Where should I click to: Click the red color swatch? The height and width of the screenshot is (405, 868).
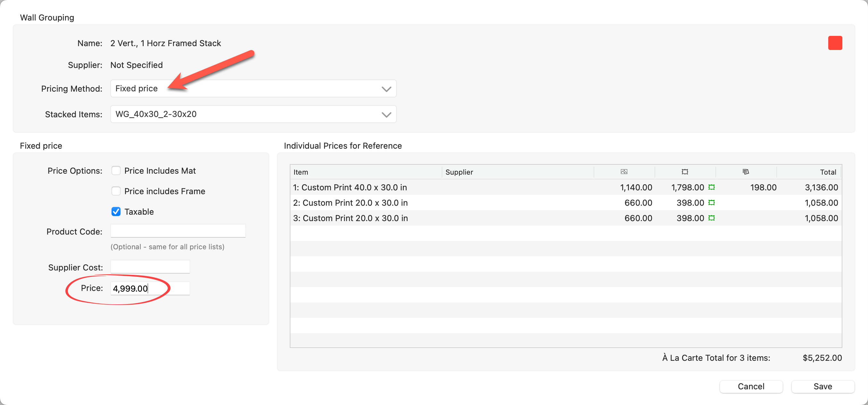pos(835,43)
